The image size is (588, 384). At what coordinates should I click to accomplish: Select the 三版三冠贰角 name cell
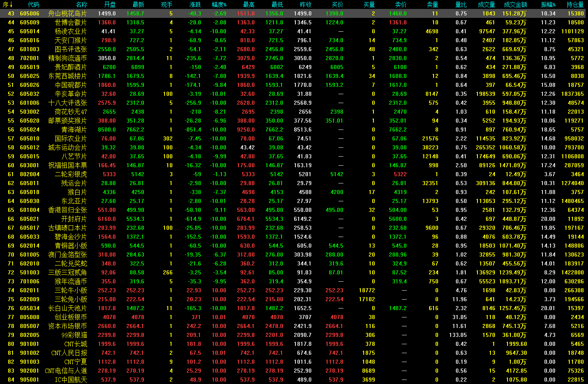coord(67,272)
